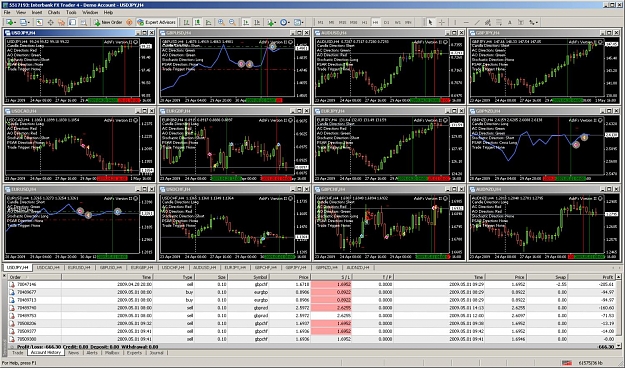
Task: Sort history by Type column header
Action: [174, 277]
